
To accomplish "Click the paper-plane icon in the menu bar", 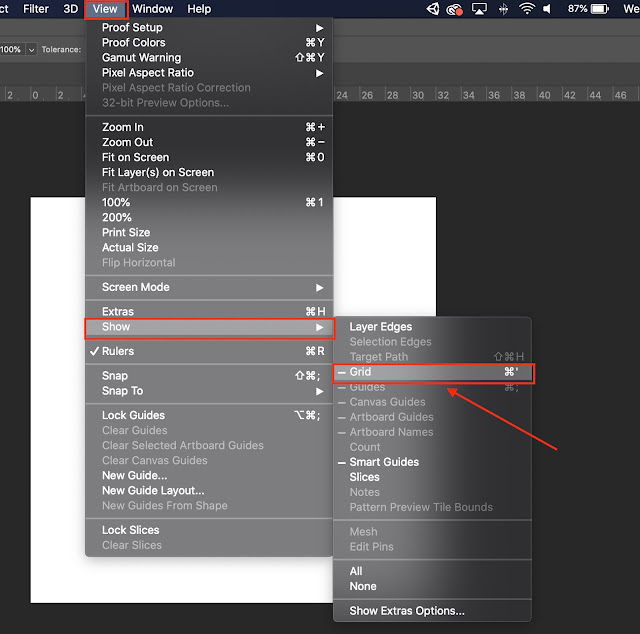I will [433, 9].
